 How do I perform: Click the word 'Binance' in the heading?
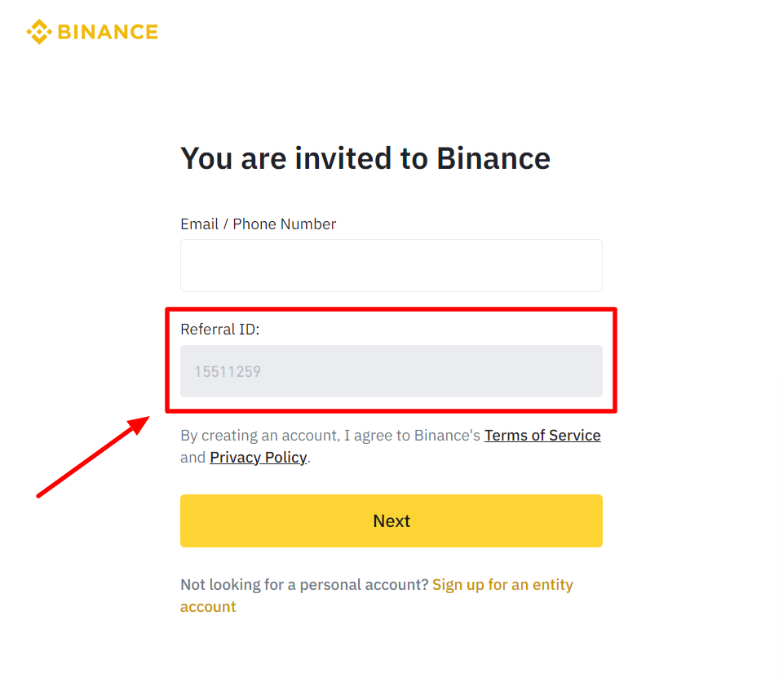click(493, 159)
